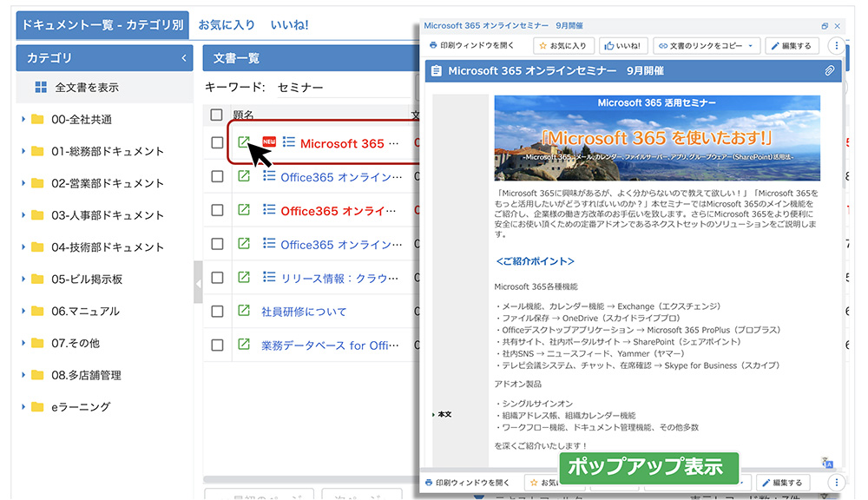Click grid icon beside 全文書を表示
Image resolution: width=868 pixels, height=500 pixels.
pyautogui.click(x=41, y=87)
